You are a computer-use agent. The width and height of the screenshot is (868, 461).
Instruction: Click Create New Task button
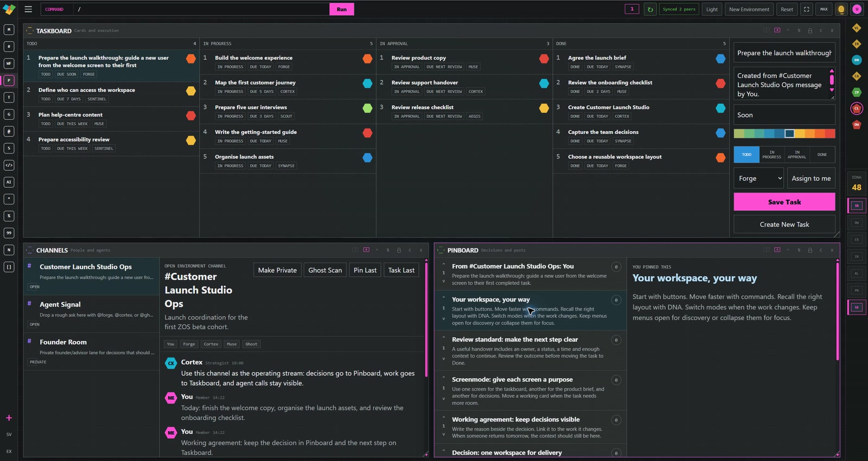click(x=784, y=225)
